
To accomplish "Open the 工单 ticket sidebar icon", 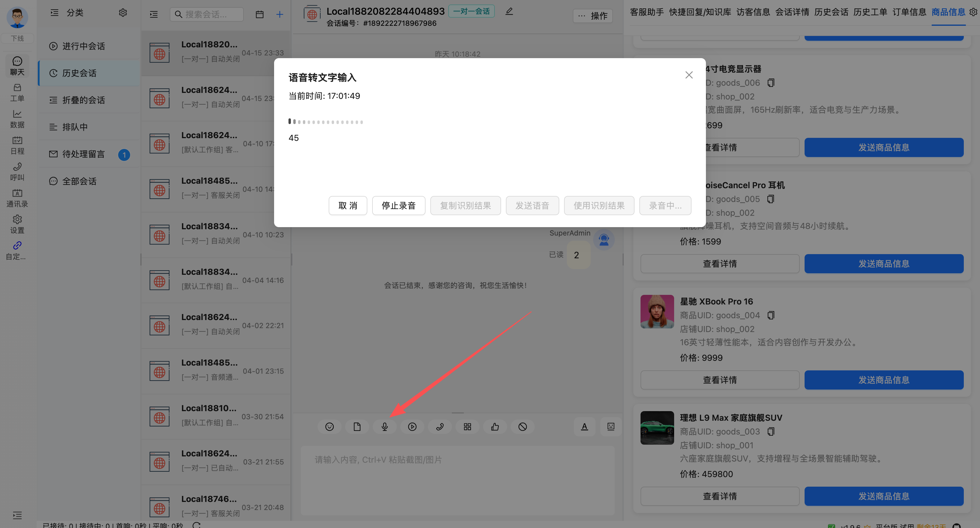I will coord(17,93).
